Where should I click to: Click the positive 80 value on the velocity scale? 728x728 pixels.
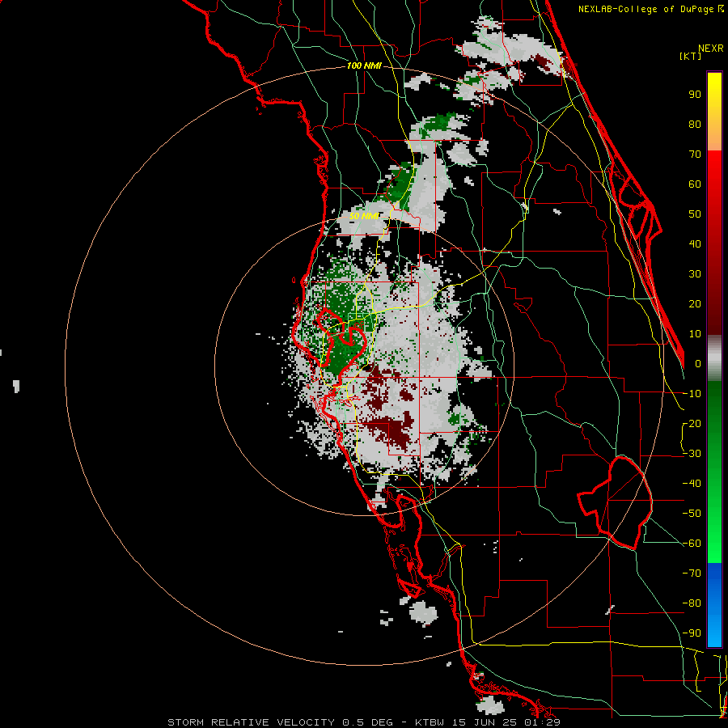coord(695,125)
